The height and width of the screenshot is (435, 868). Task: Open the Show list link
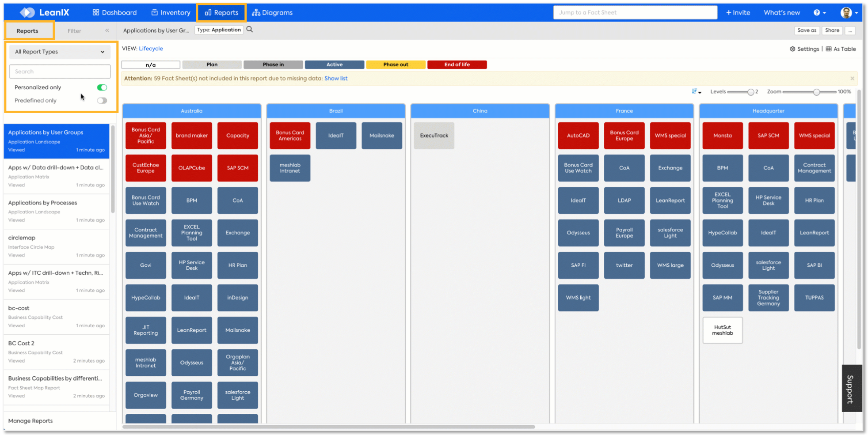tap(336, 79)
